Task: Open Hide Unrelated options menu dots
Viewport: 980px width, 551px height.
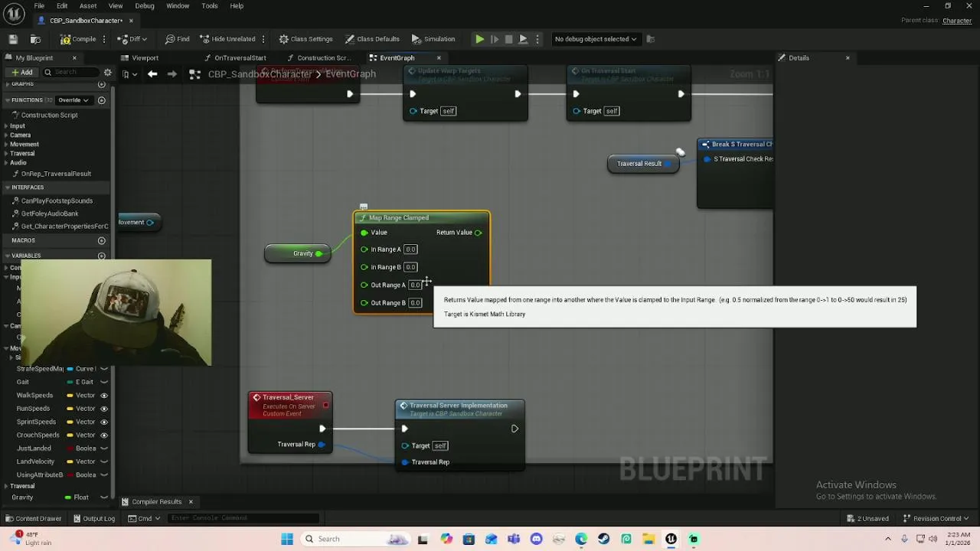Action: point(263,39)
